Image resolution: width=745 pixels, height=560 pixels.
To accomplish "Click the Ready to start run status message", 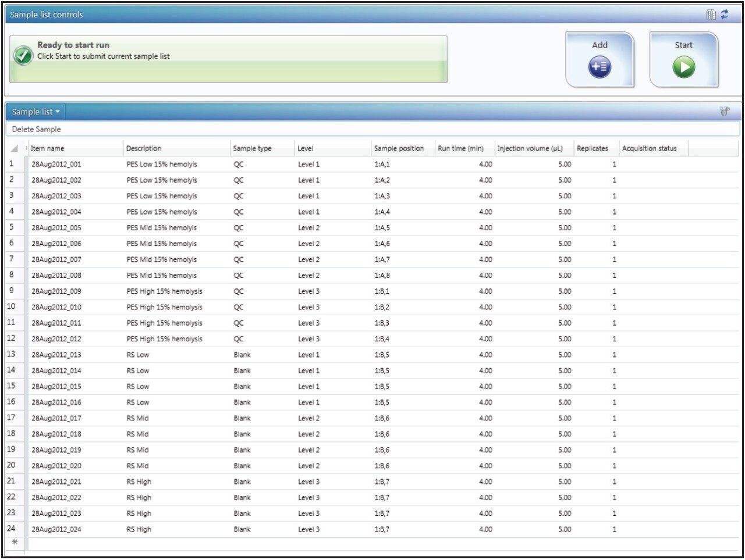I will (73, 45).
